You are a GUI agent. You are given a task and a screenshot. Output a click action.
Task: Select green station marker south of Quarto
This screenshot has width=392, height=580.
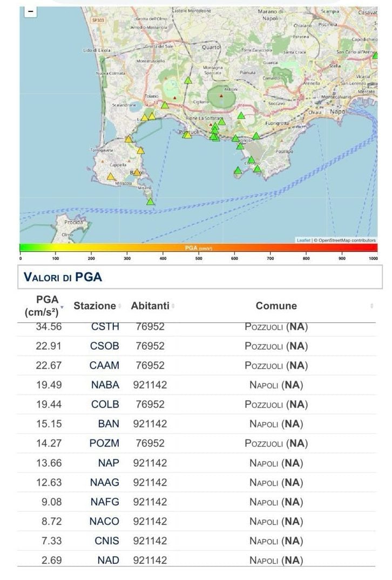tap(188, 80)
